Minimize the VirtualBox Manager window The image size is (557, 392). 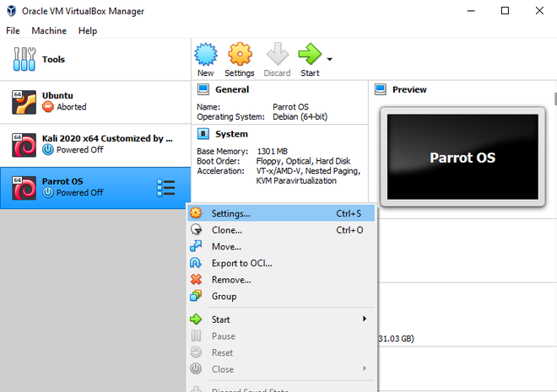coord(471,11)
